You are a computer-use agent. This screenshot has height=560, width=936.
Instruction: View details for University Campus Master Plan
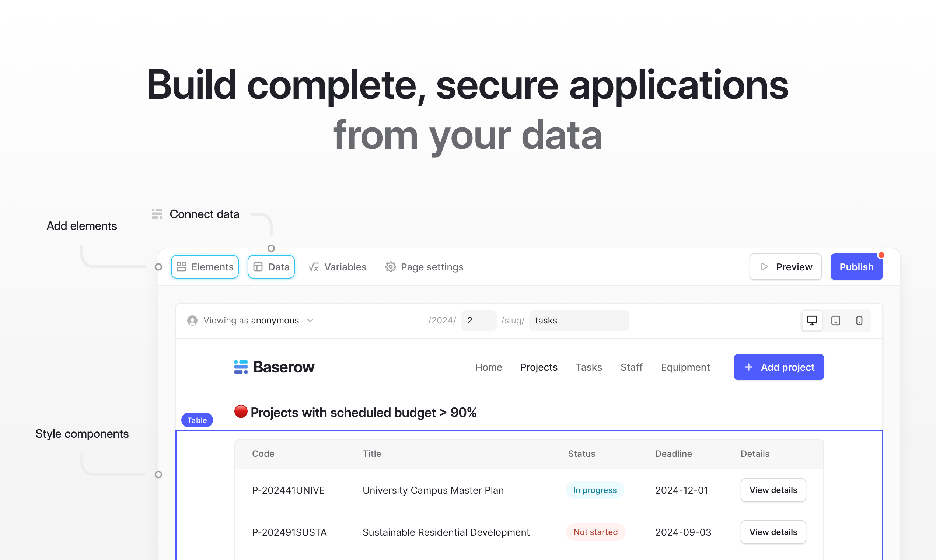point(773,490)
